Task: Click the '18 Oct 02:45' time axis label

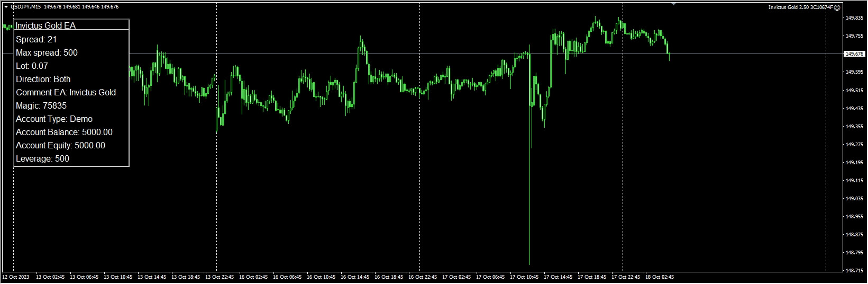Action: [660, 277]
